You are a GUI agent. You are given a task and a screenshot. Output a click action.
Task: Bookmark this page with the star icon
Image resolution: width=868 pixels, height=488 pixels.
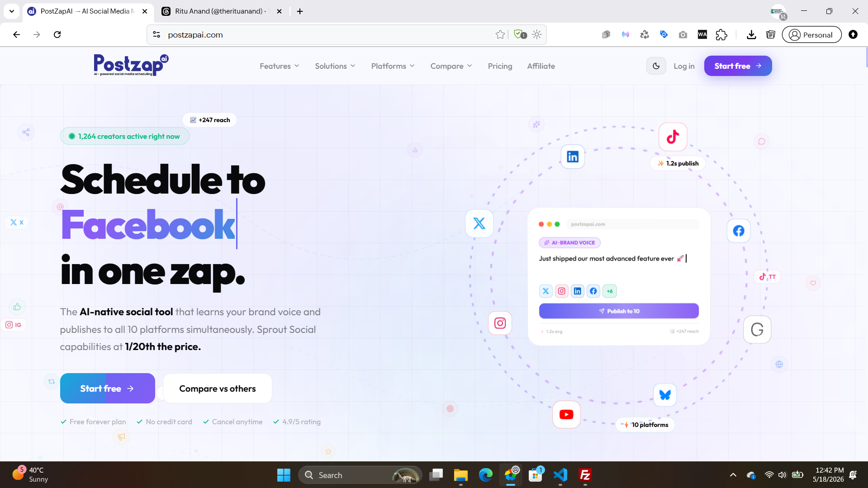[x=500, y=35]
